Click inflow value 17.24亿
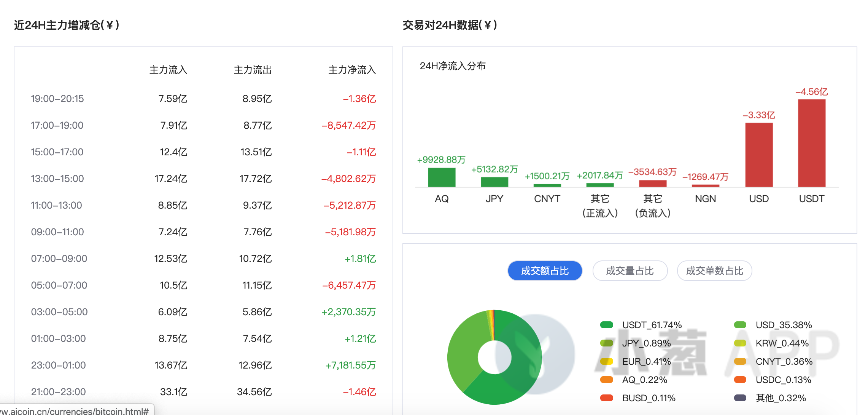 coord(171,179)
